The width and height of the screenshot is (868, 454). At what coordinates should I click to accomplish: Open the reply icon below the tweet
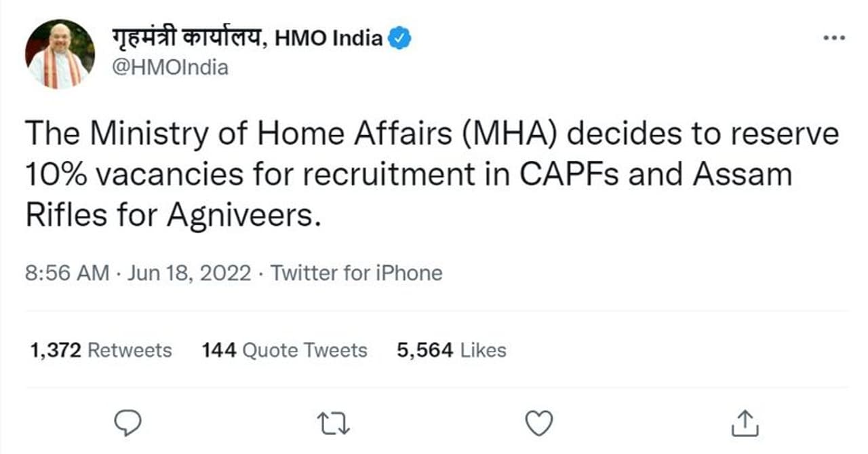coord(127,423)
